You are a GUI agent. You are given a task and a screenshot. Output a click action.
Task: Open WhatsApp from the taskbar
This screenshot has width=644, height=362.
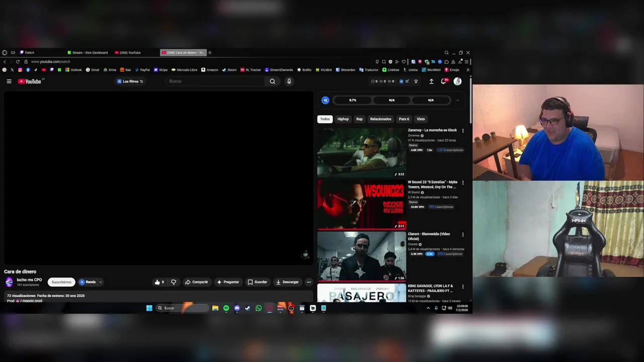(259, 308)
